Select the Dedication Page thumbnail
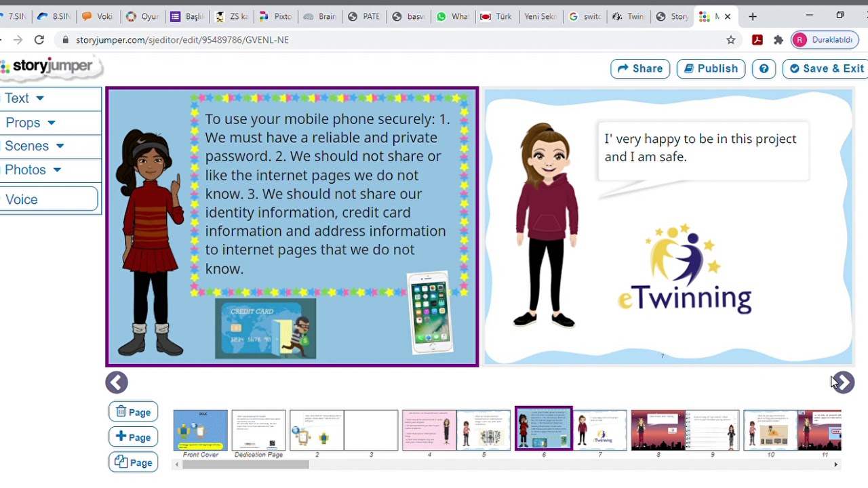Image resolution: width=868 pixels, height=488 pixels. coord(258,430)
